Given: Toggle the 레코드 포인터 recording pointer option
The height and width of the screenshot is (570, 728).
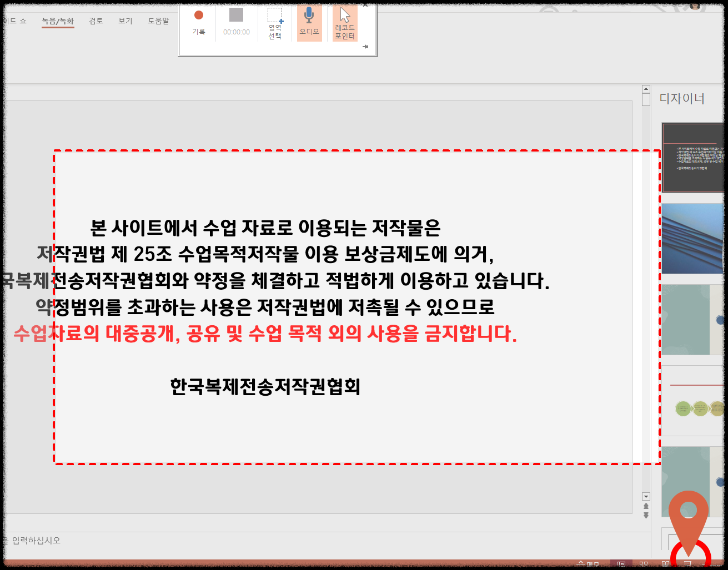Looking at the screenshot, I should [x=345, y=22].
